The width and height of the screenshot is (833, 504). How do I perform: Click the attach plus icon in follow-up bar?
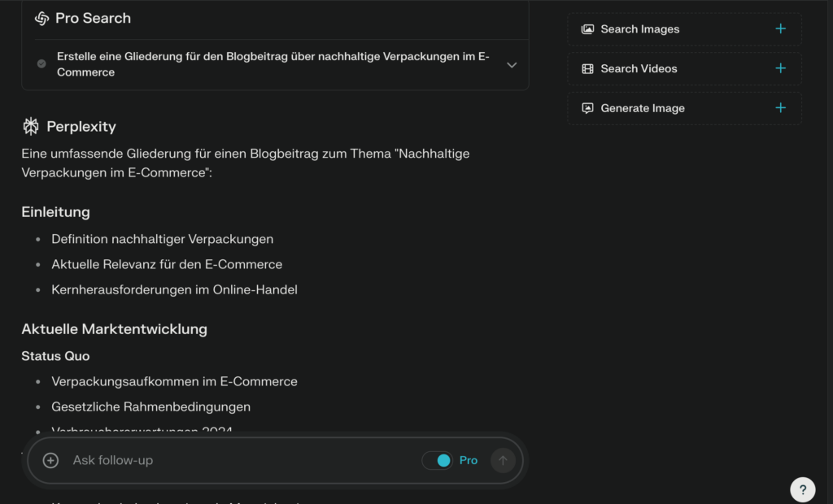(50, 460)
